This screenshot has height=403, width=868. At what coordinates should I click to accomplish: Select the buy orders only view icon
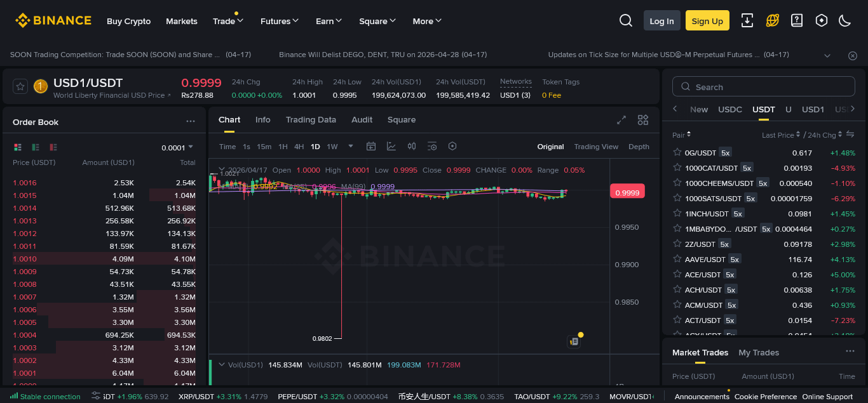(36, 147)
